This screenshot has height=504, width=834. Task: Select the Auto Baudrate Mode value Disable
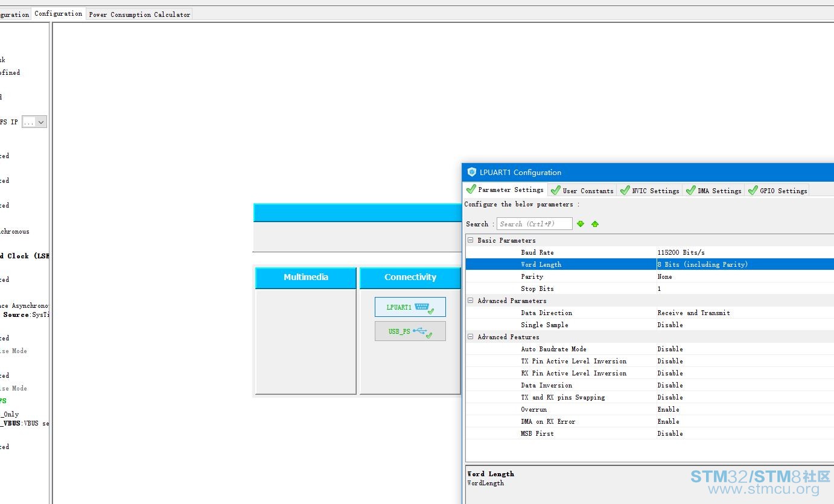[670, 349]
